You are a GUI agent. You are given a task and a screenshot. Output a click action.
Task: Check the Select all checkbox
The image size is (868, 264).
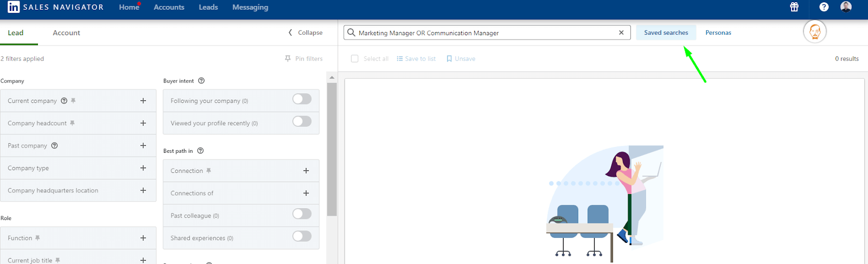click(x=355, y=59)
